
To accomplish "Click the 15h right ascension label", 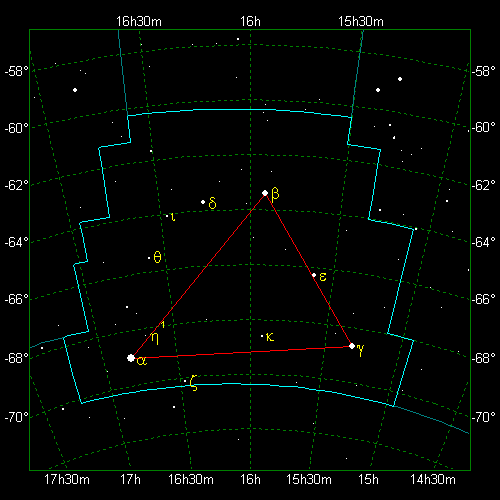I will [x=368, y=480].
